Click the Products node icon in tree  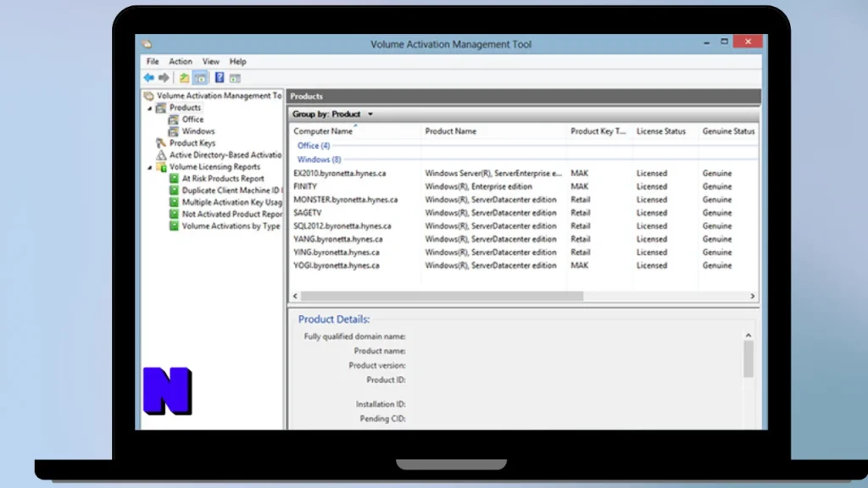161,108
